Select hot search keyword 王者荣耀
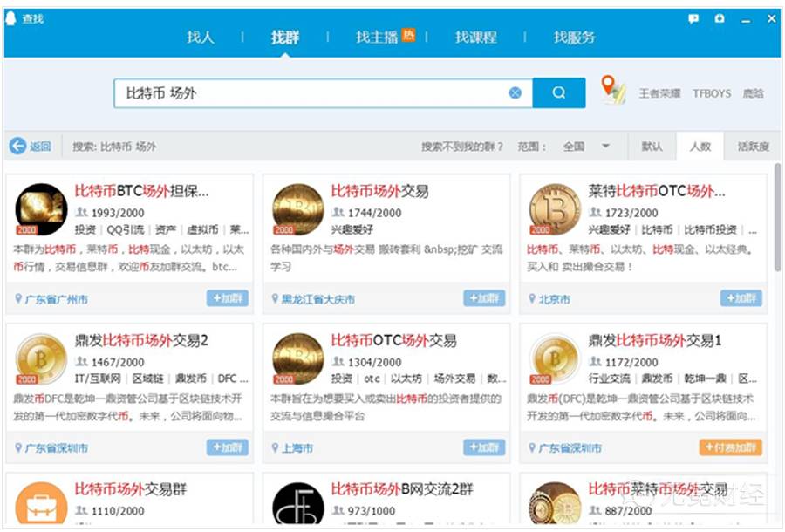Viewport: 785px width, 532px height. point(659,93)
